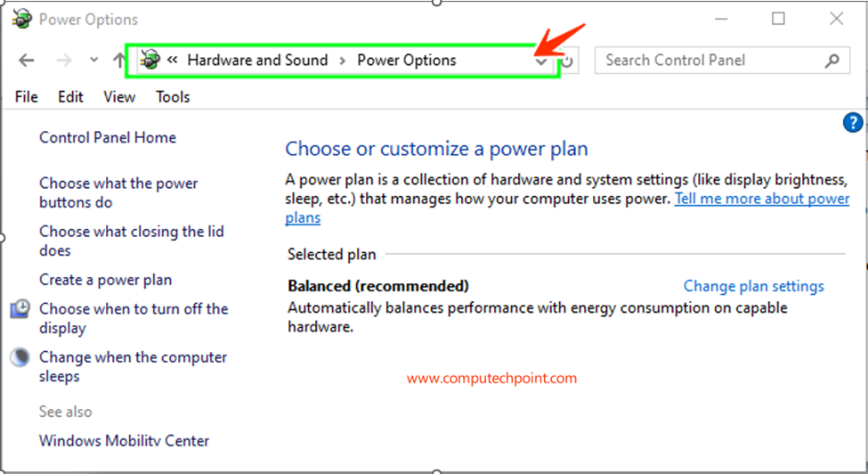This screenshot has height=474, width=868.
Task: Open Choose what the power buttons do
Action: click(118, 192)
